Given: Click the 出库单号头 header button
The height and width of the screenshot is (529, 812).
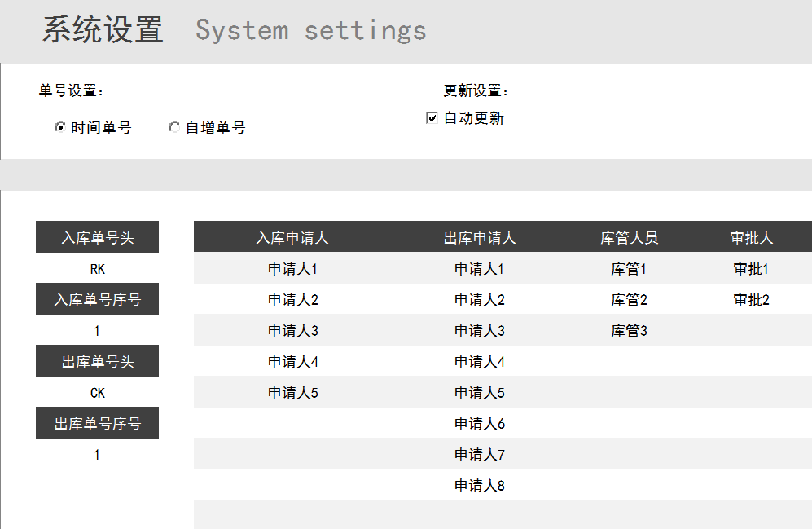Looking at the screenshot, I should 98,361.
